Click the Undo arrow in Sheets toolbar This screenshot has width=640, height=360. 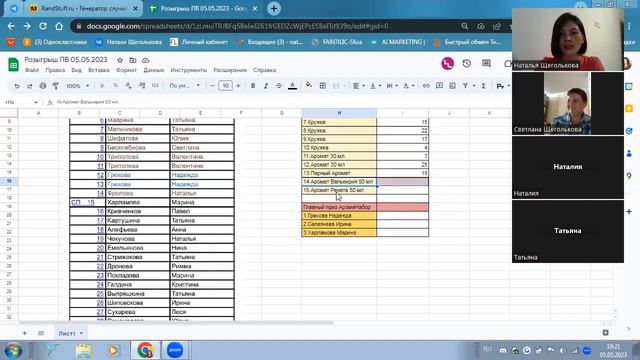(17, 86)
